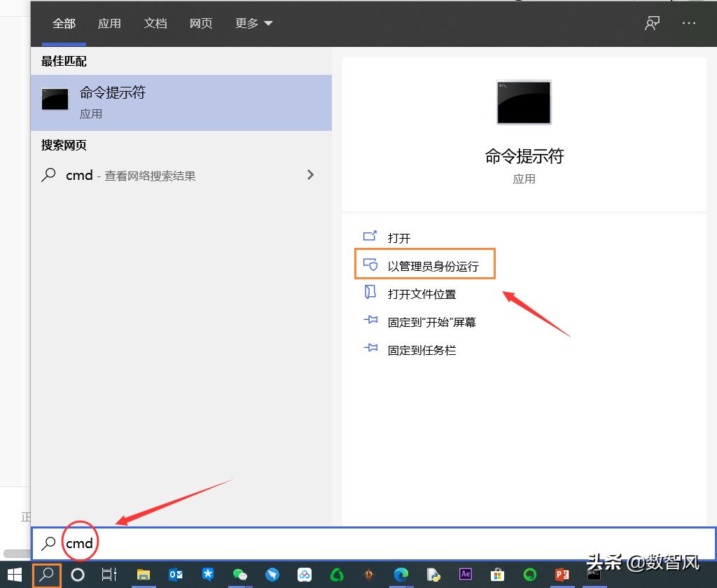
Task: Open Outlook from the taskbar
Action: (x=175, y=575)
